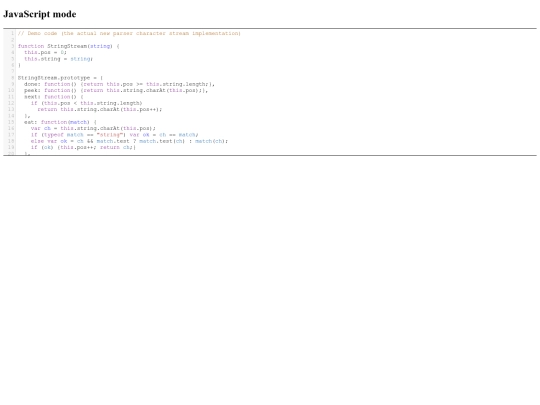Click the 'else var ok = ch && match.test' line
This screenshot has width=540, height=405.
point(129,141)
